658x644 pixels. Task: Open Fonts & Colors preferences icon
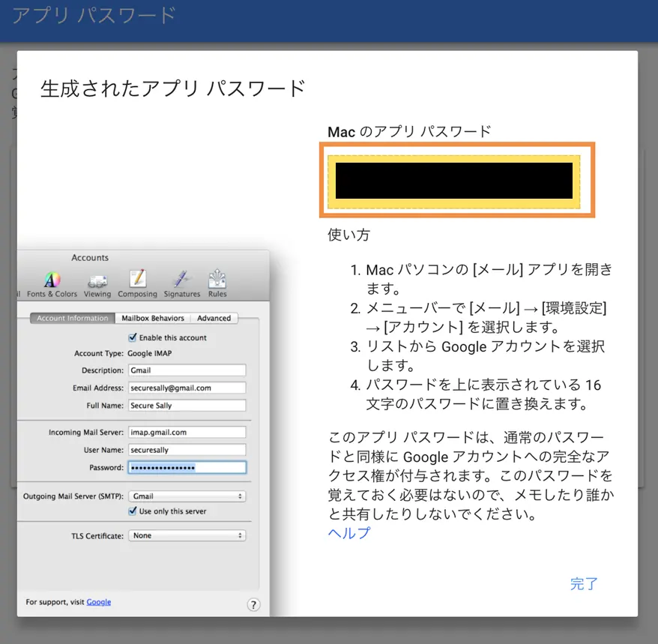tap(52, 284)
